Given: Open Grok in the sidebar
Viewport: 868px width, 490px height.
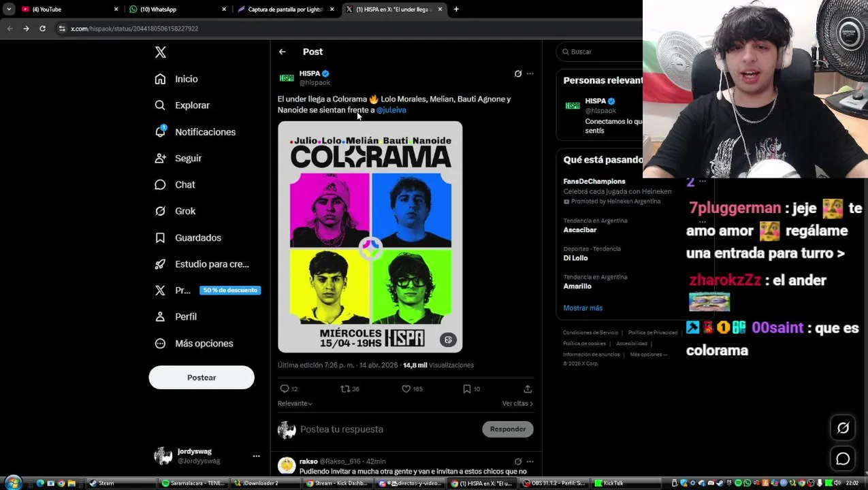Looking at the screenshot, I should [175, 211].
